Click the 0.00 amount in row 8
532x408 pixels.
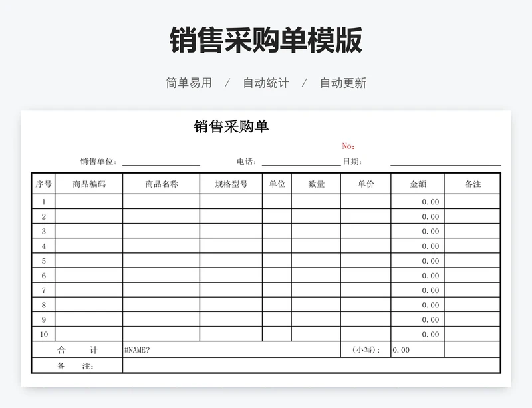(x=430, y=305)
